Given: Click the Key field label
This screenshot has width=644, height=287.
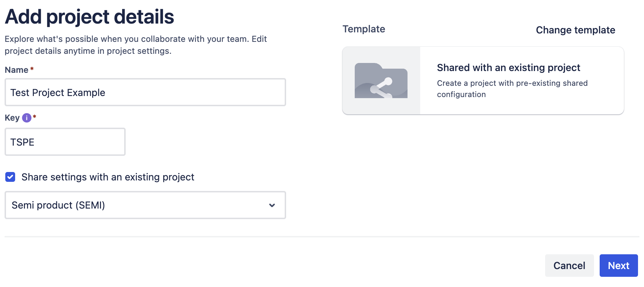Looking at the screenshot, I should [x=12, y=118].
